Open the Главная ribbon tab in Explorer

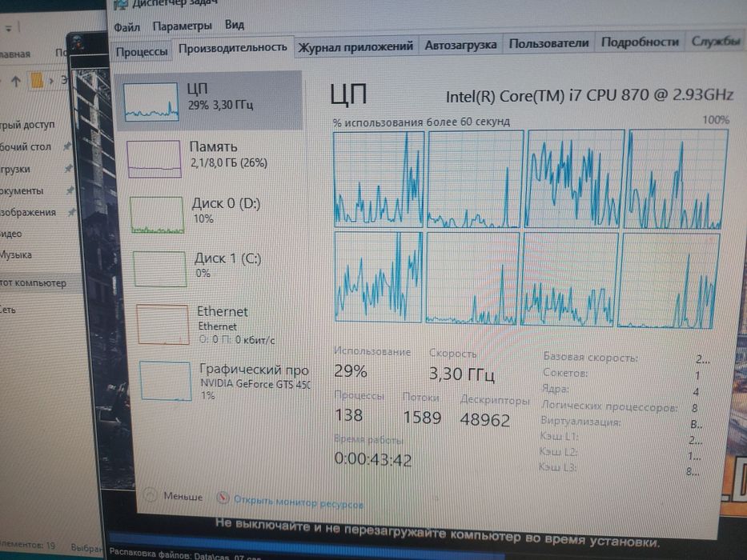pyautogui.click(x=14, y=54)
